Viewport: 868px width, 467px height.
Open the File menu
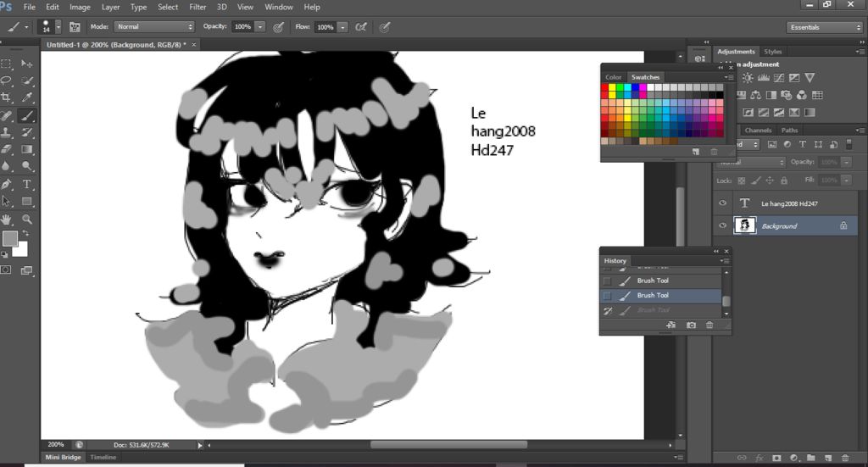click(x=30, y=7)
